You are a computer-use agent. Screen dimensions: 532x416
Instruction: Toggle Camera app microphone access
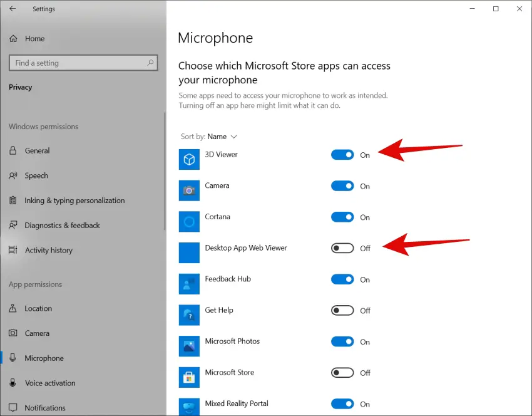[x=342, y=186]
